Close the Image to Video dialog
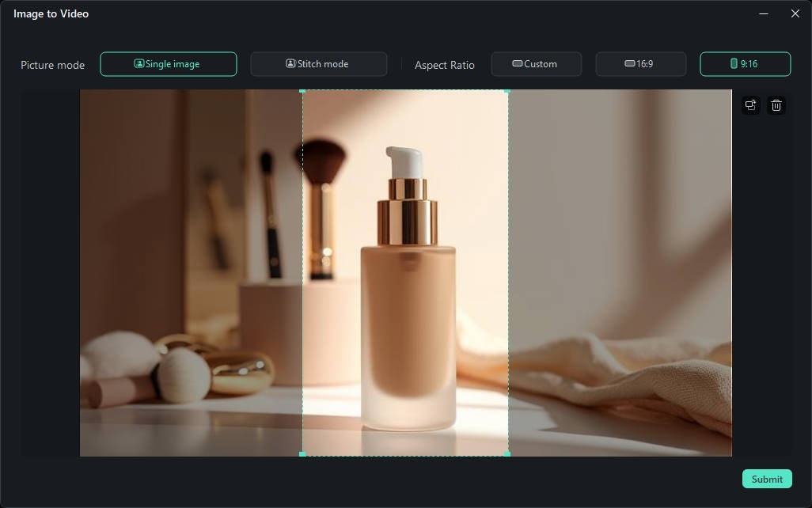 [795, 13]
